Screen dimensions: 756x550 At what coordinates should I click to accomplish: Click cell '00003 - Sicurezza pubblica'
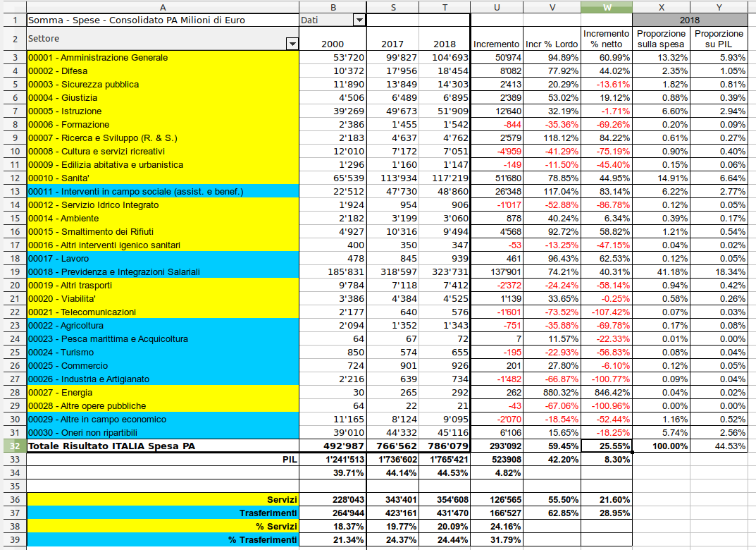click(163, 85)
